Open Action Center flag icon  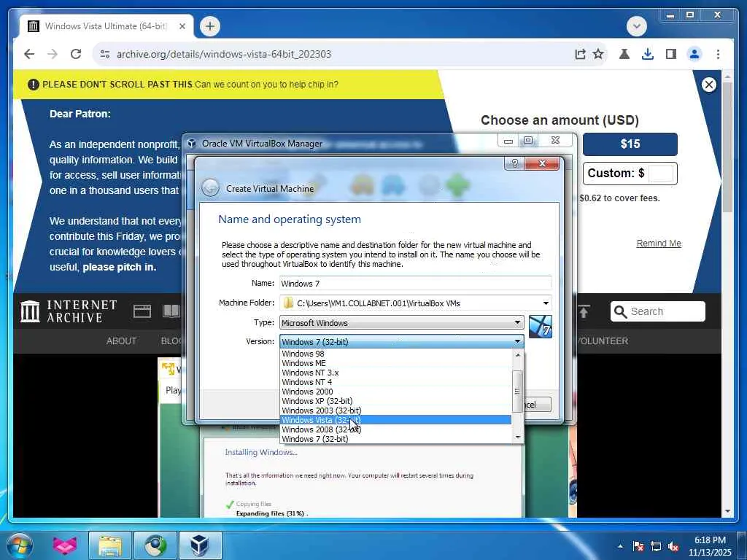click(x=638, y=546)
